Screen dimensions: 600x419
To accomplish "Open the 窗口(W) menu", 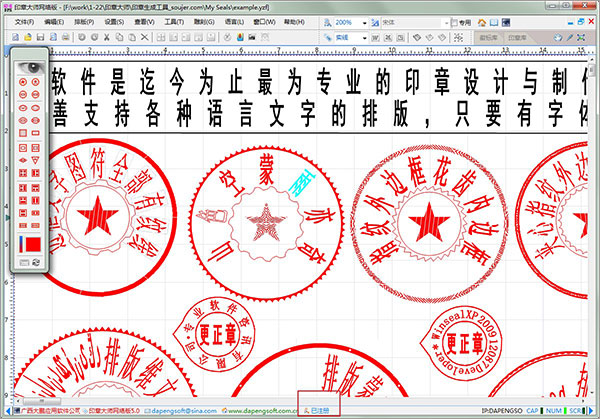I will click(264, 22).
